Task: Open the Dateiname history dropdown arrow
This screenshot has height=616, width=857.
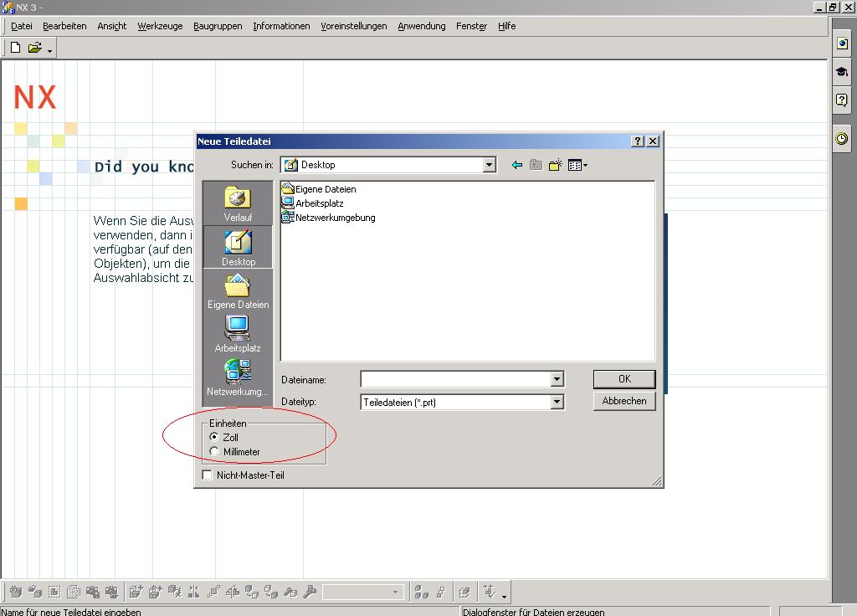Action: [x=557, y=378]
